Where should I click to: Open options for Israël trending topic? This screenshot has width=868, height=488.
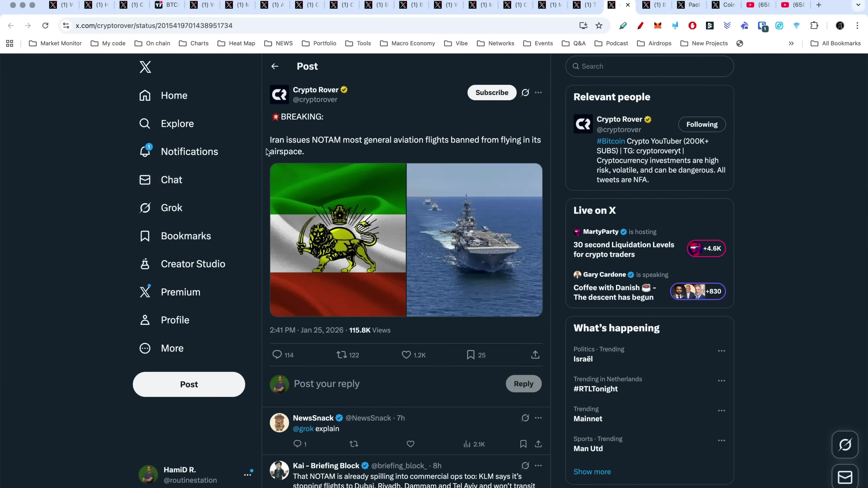point(722,351)
